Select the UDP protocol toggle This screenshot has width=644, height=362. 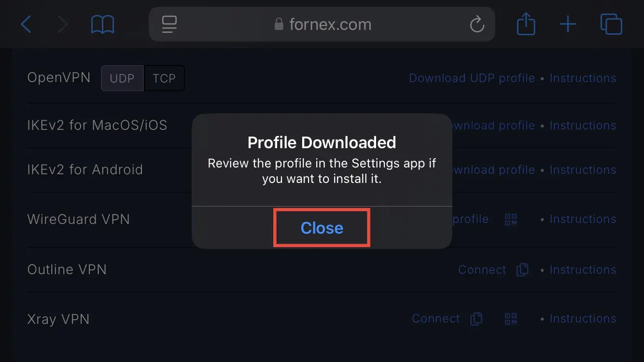(x=122, y=78)
